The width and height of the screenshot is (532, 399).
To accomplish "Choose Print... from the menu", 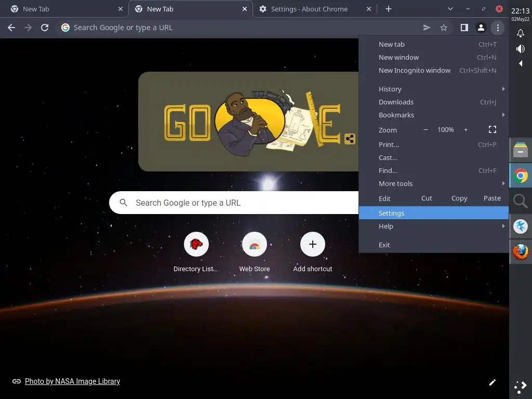I will pyautogui.click(x=434, y=144).
